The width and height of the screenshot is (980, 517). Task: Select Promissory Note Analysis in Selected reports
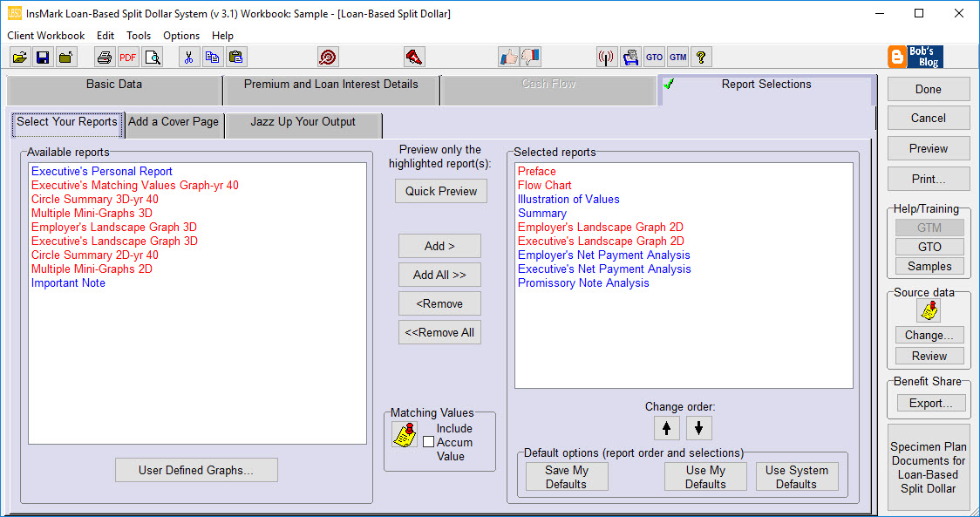[582, 282]
